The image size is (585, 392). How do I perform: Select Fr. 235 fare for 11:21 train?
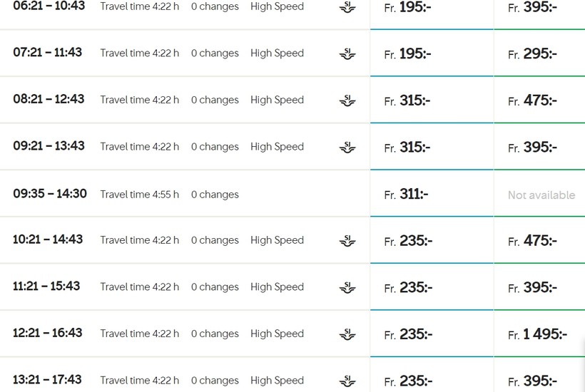pyautogui.click(x=432, y=287)
